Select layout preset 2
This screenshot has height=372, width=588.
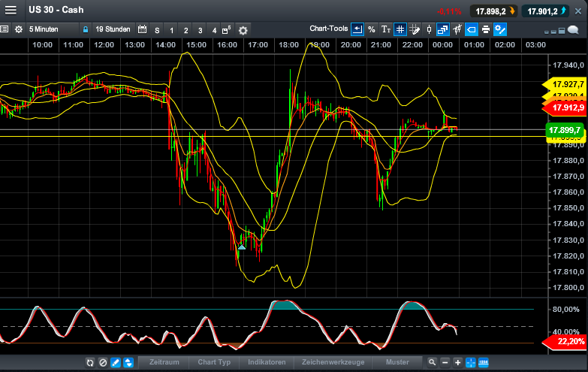pyautogui.click(x=185, y=30)
